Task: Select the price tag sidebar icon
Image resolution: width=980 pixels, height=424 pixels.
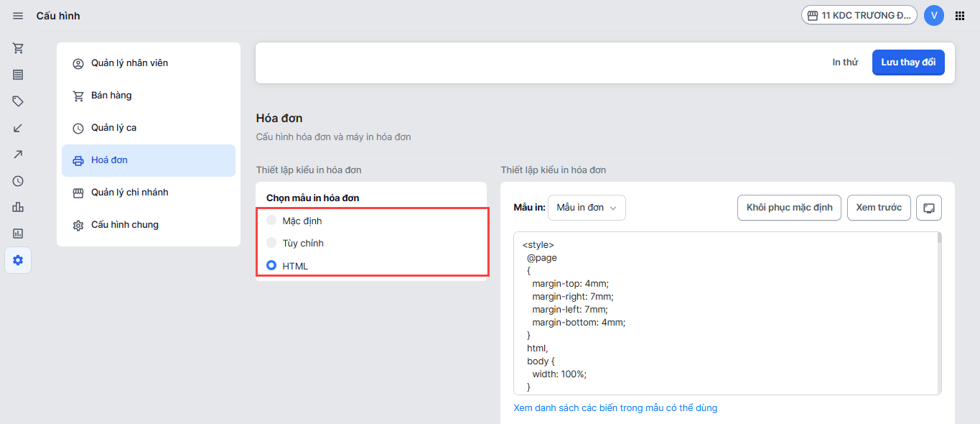Action: [18, 101]
